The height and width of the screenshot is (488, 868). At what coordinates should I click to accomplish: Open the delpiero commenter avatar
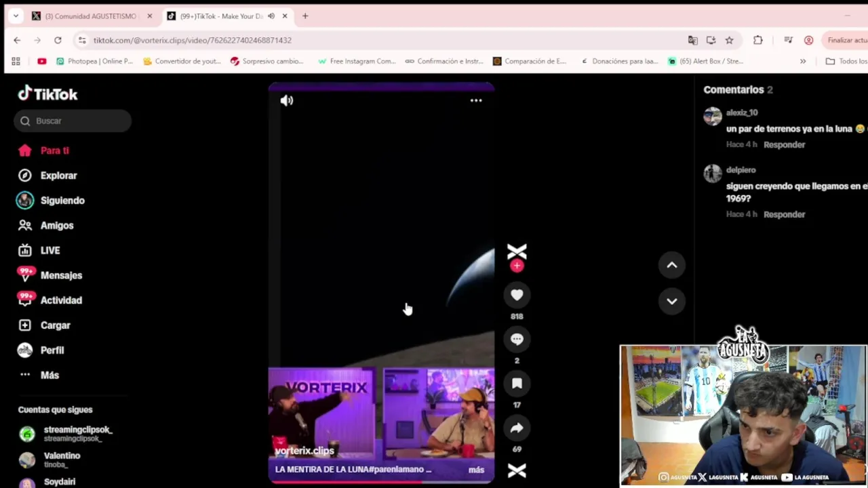[x=712, y=174]
